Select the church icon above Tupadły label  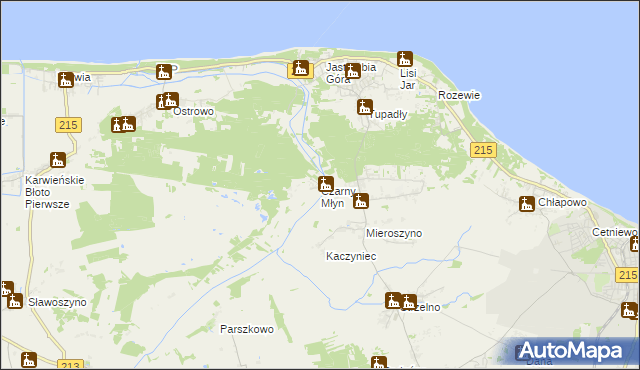[364, 107]
